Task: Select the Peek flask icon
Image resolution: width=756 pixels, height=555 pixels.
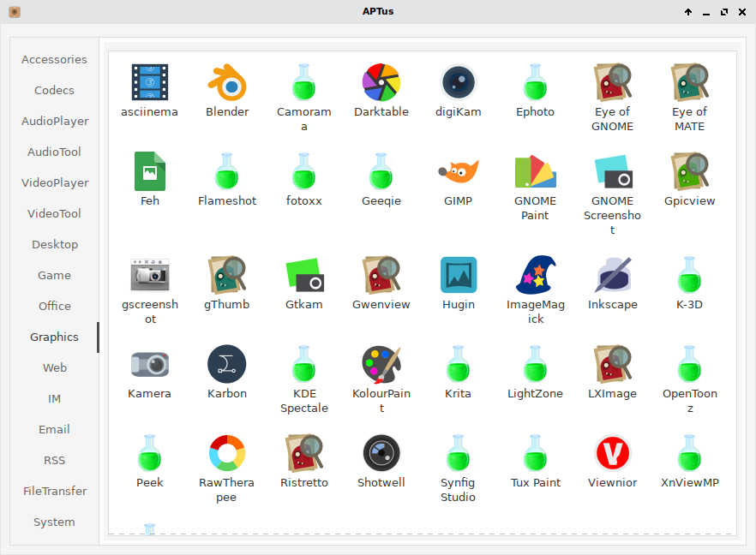Action: tap(149, 453)
